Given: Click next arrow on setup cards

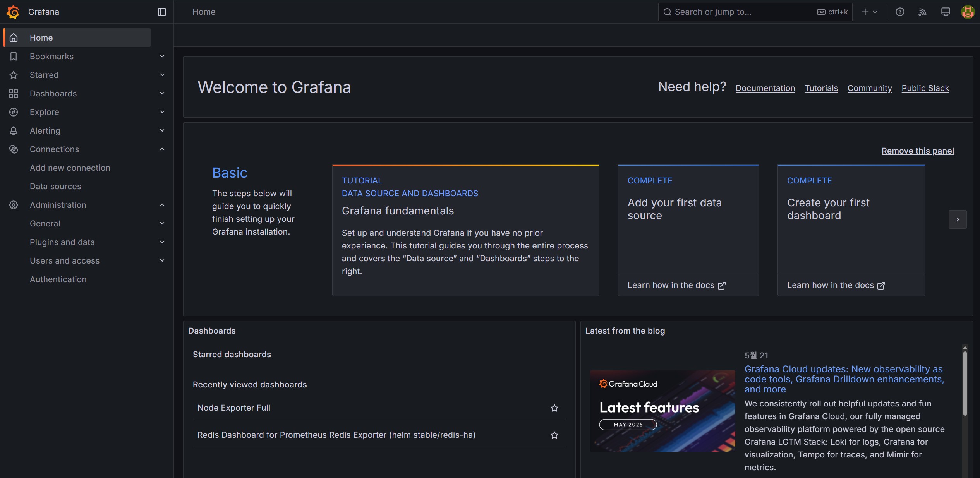Looking at the screenshot, I should click(x=958, y=219).
